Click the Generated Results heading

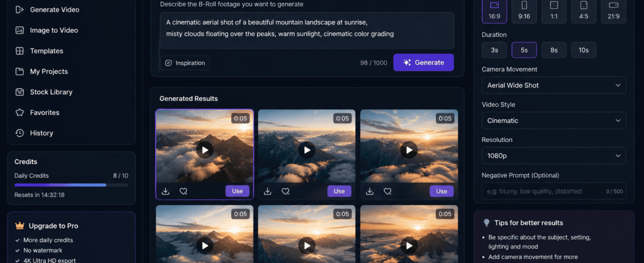click(189, 98)
